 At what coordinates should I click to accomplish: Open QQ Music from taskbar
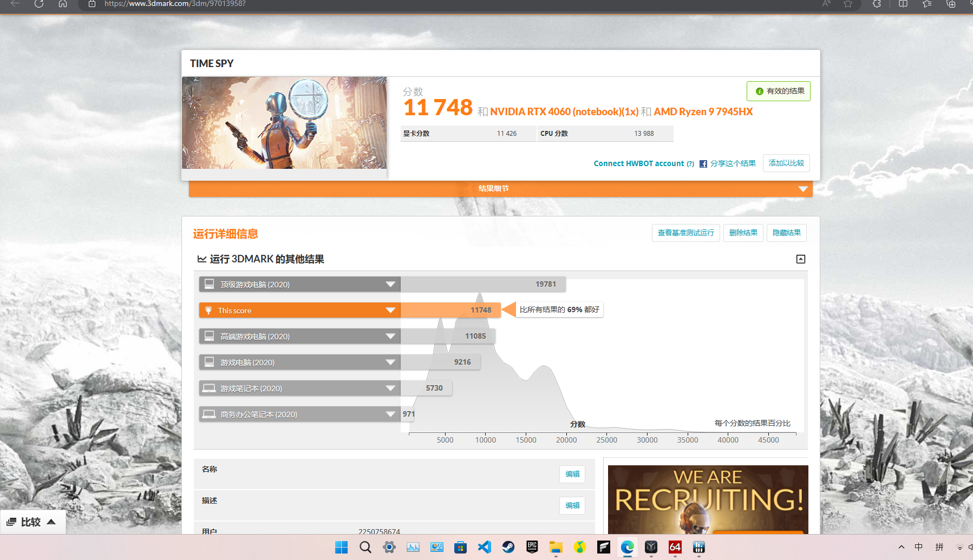click(x=580, y=547)
